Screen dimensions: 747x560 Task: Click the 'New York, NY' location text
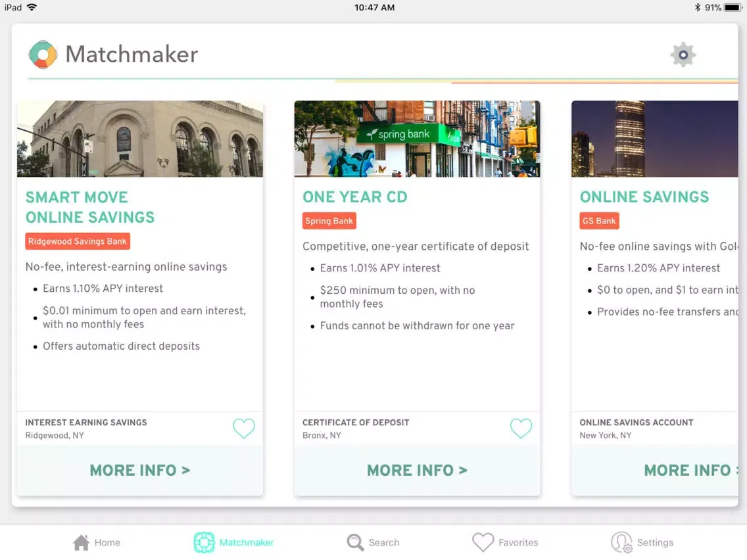click(x=606, y=435)
